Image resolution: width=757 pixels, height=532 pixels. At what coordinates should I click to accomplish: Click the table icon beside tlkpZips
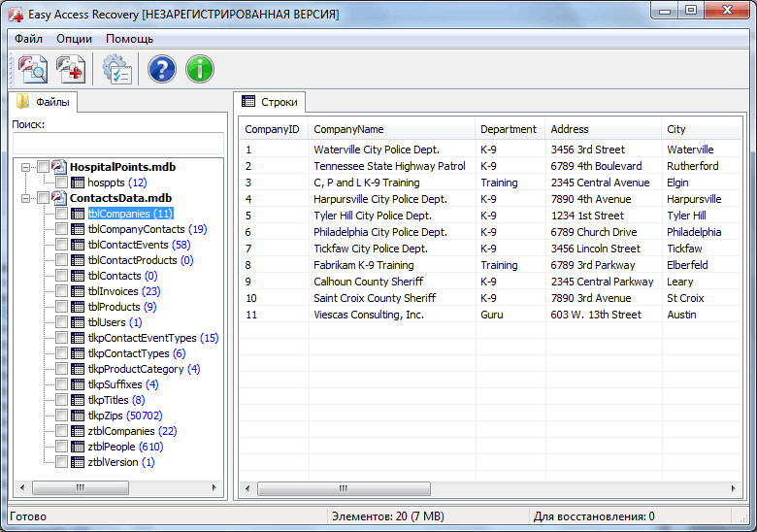78,416
